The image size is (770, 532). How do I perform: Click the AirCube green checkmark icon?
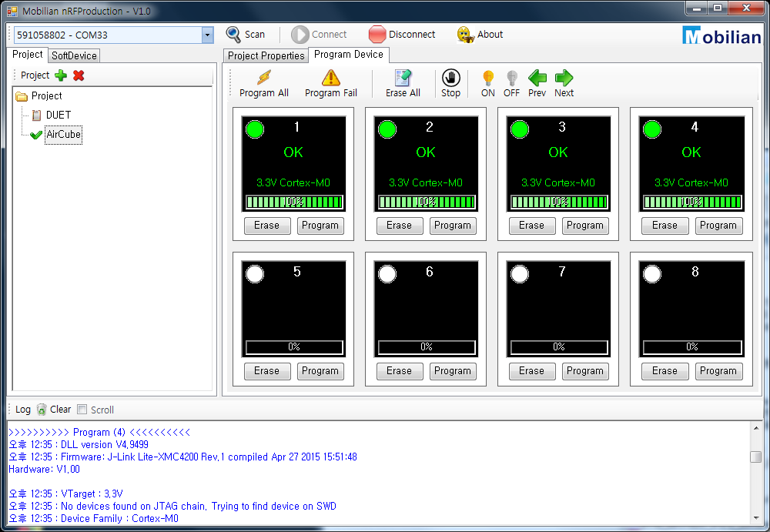(36, 135)
